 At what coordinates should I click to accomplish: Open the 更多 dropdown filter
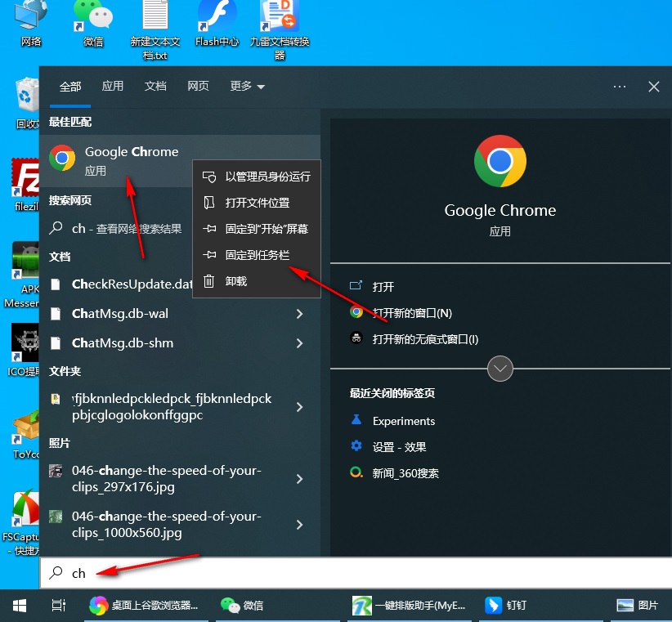(x=247, y=86)
